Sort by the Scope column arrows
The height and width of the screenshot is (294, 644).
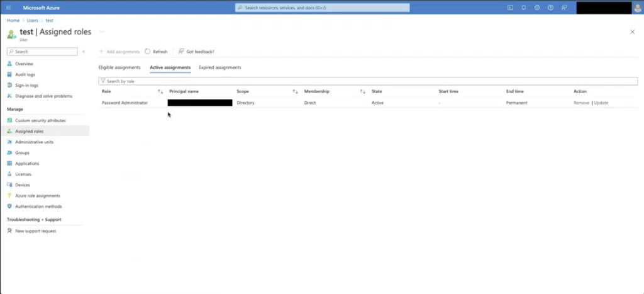[x=295, y=92]
